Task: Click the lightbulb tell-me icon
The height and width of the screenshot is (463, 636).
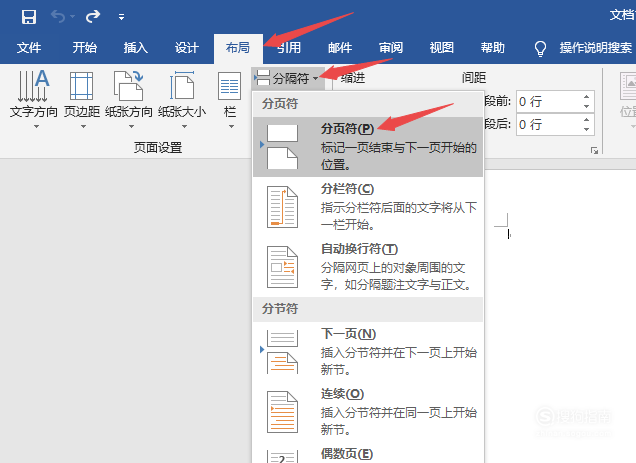Action: [x=540, y=49]
